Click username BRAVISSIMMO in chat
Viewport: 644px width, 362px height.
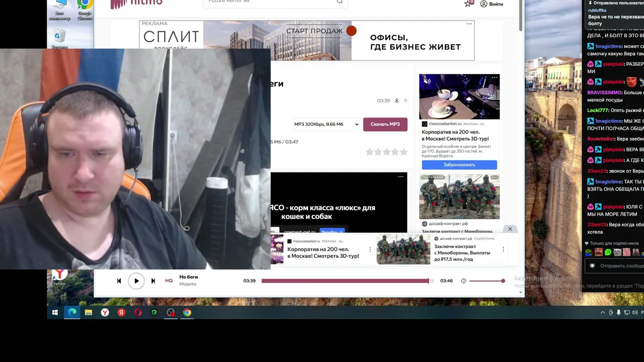[x=604, y=93]
